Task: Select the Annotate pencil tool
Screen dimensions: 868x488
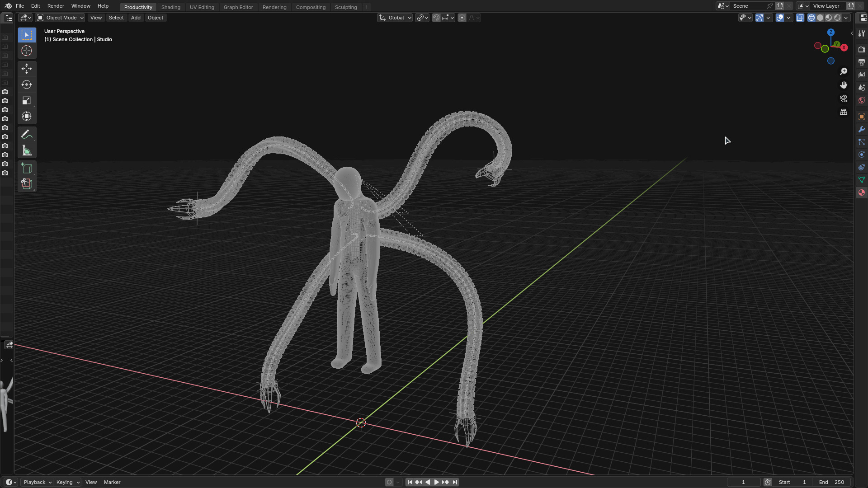Action: pyautogui.click(x=27, y=134)
